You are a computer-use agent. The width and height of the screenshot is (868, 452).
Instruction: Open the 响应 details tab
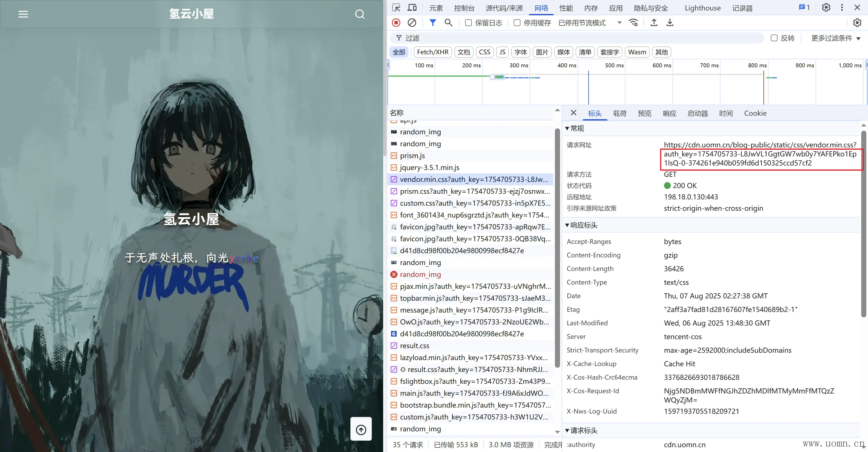(x=669, y=113)
